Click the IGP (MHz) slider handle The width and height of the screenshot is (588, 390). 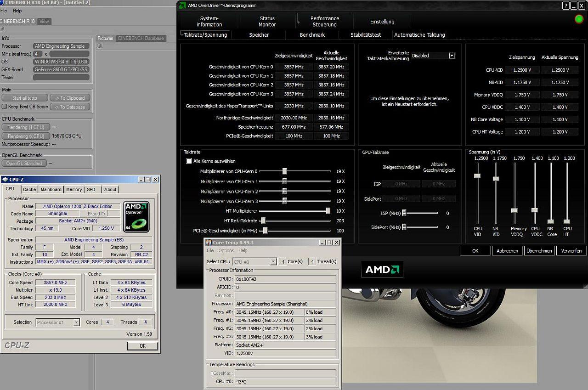[x=404, y=213]
